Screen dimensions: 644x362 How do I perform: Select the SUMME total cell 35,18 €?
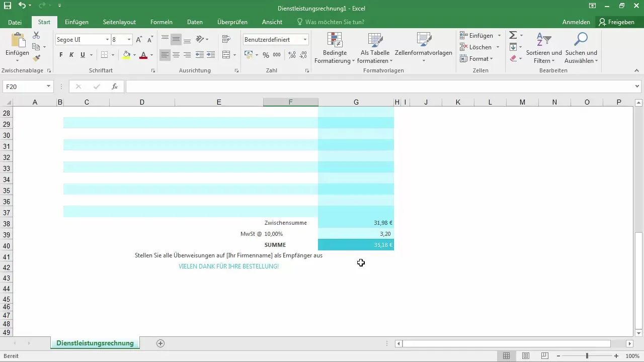(x=356, y=245)
